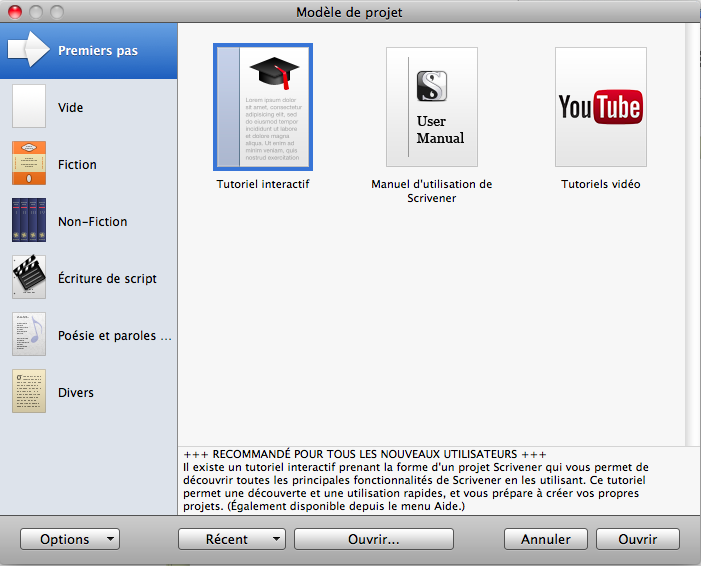Select the Premiers pas arrow icon
This screenshot has width=701, height=566.
click(29, 50)
